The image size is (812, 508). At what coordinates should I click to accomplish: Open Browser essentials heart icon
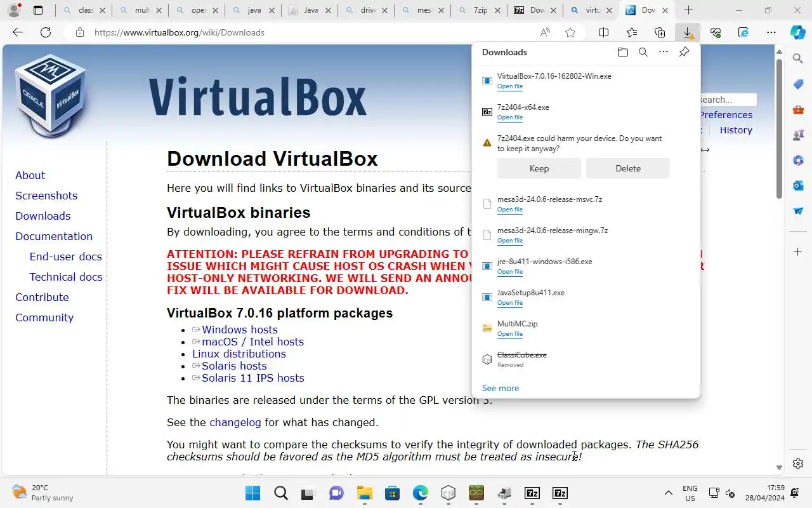tap(716, 32)
